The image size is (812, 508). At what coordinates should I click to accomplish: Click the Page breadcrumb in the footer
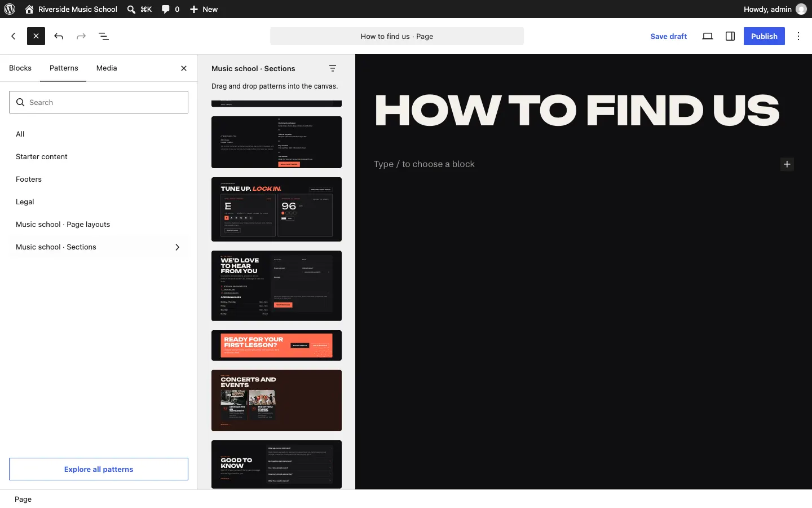23,499
